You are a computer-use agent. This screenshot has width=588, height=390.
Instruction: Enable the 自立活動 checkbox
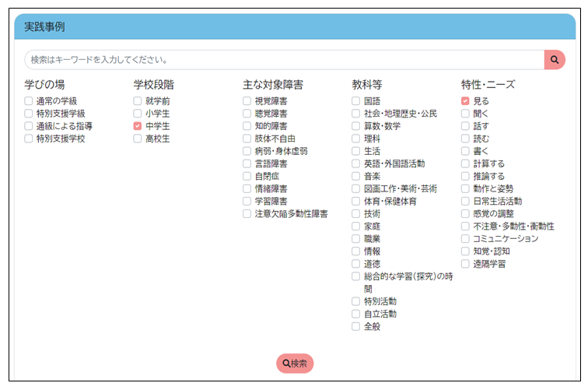point(356,314)
